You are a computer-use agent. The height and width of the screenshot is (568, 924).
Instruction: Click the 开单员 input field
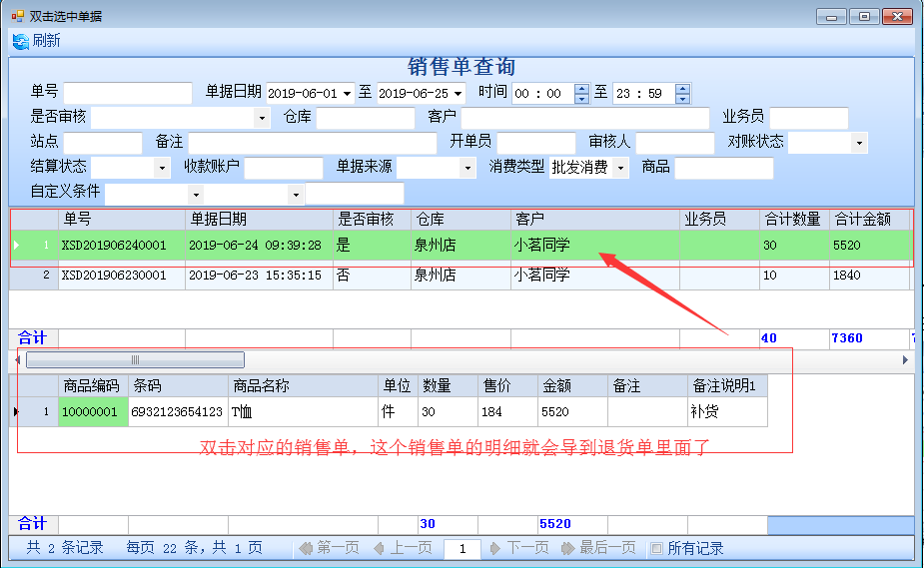[x=536, y=143]
